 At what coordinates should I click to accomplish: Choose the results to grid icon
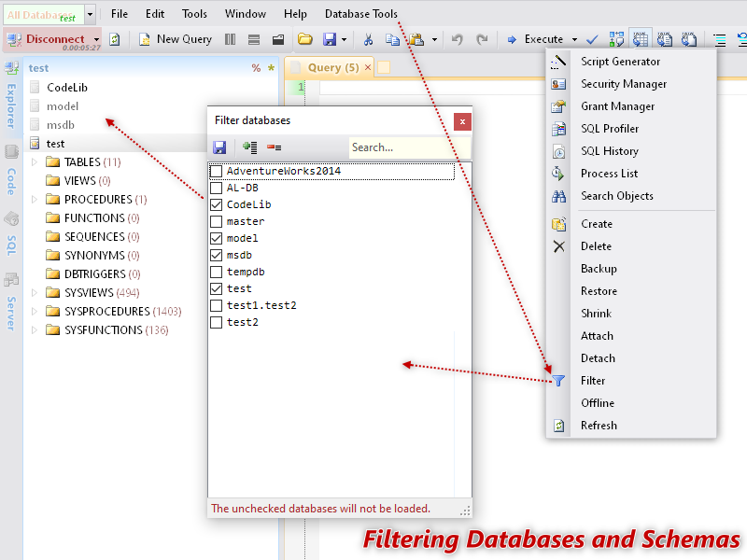641,39
